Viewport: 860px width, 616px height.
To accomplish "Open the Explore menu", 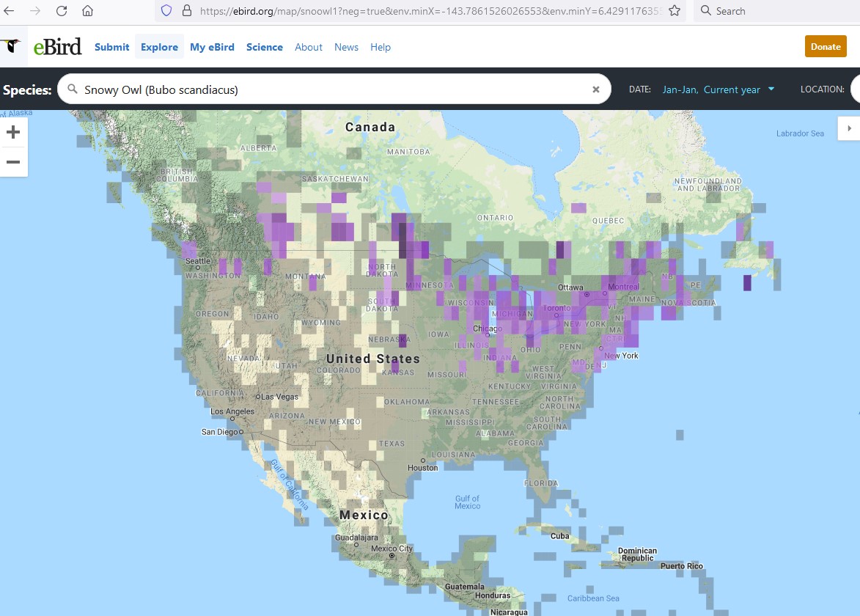I will click(x=159, y=47).
